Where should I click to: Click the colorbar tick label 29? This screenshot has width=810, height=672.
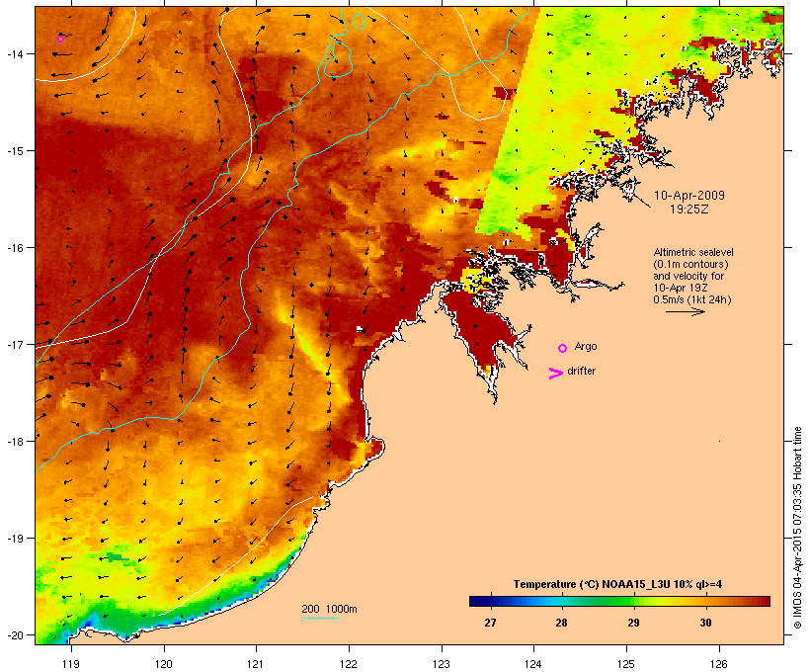pyautogui.click(x=633, y=623)
